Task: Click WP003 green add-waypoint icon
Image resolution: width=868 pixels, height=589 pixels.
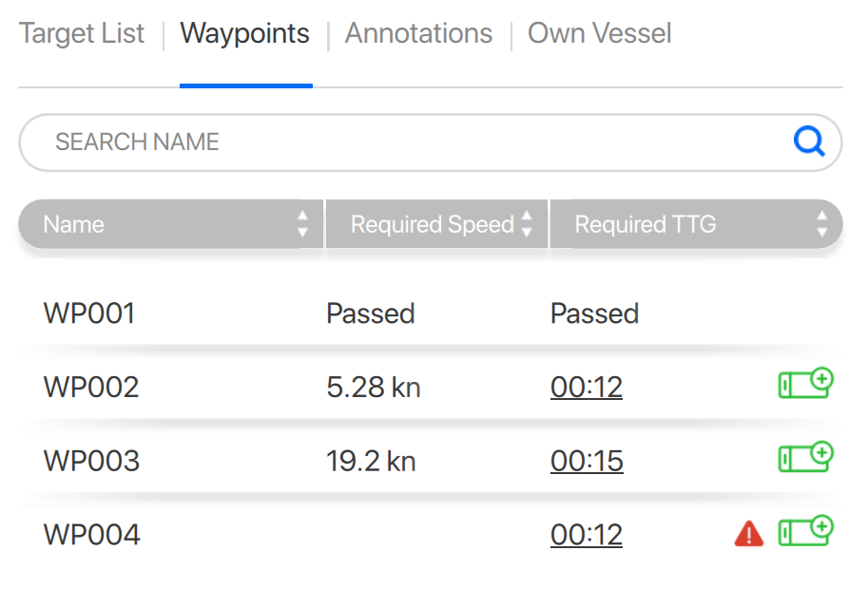Action: click(805, 458)
